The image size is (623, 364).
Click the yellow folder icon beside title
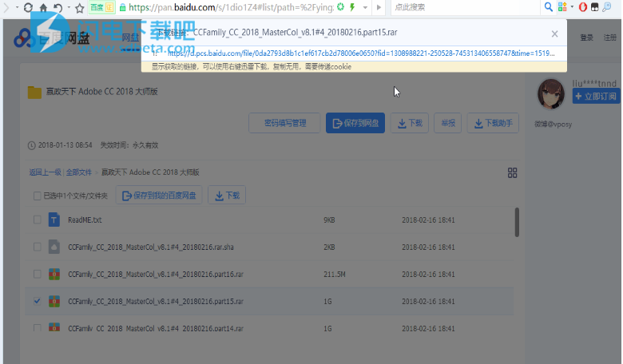pyautogui.click(x=34, y=92)
